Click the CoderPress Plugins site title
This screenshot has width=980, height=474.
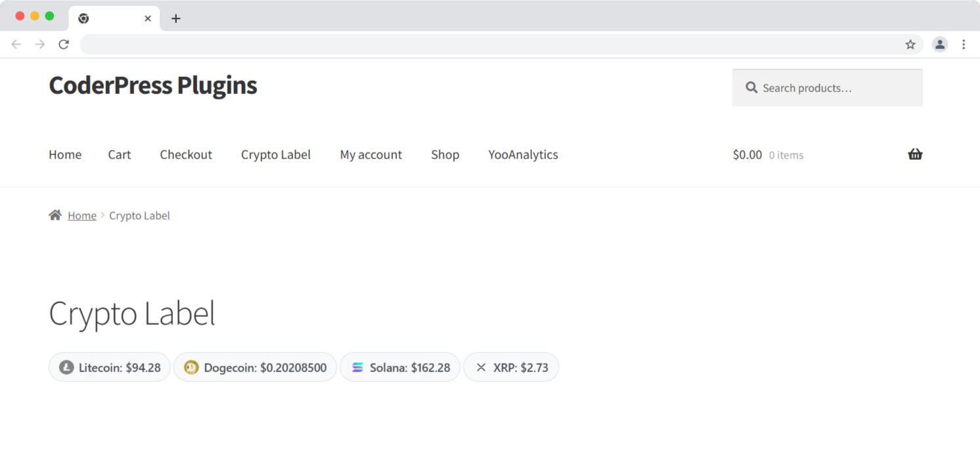point(152,85)
